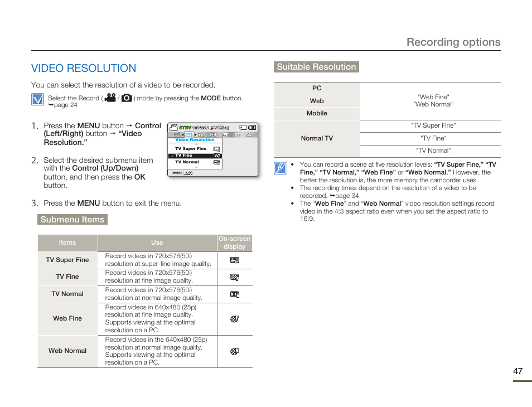The image size is (532, 407).
Task: Click the camcorder record mode icon on LCD
Action: click(174, 128)
